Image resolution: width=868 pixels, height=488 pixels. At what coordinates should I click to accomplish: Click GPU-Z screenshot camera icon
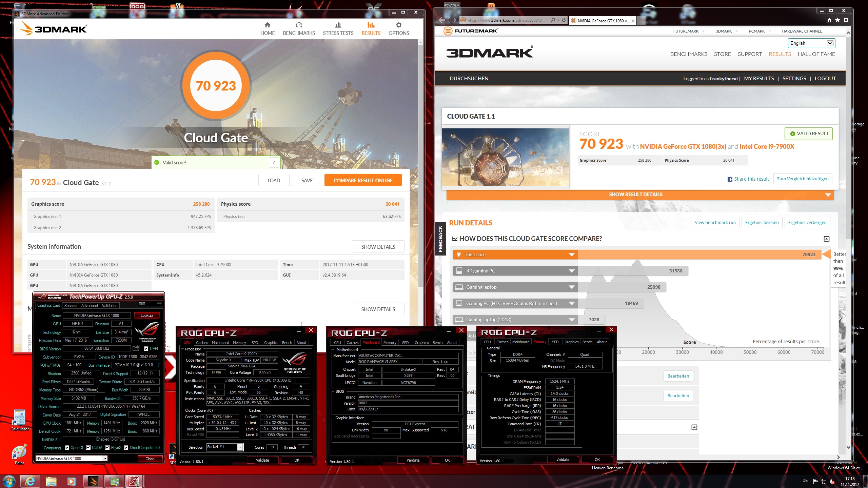pyautogui.click(x=142, y=303)
